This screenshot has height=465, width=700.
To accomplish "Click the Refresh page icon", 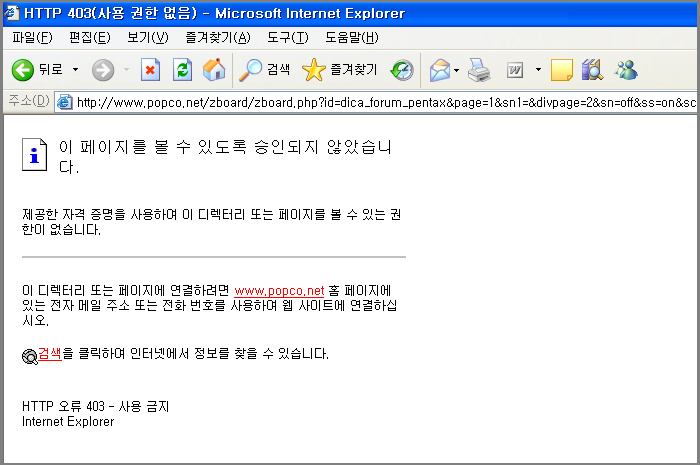I will (x=182, y=70).
